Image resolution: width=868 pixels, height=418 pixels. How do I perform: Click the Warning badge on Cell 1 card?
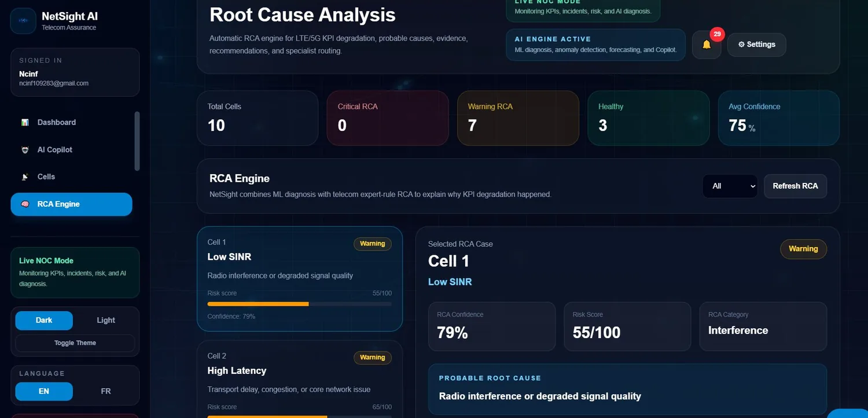click(x=373, y=244)
